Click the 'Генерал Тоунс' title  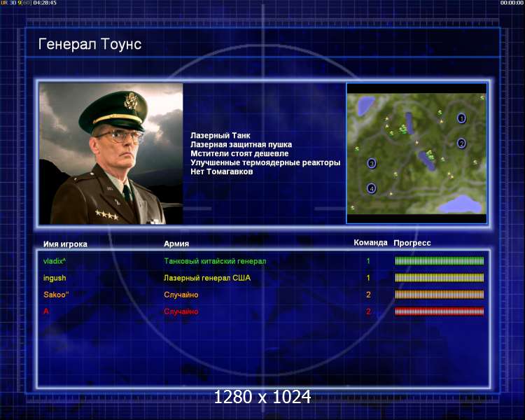coord(90,44)
